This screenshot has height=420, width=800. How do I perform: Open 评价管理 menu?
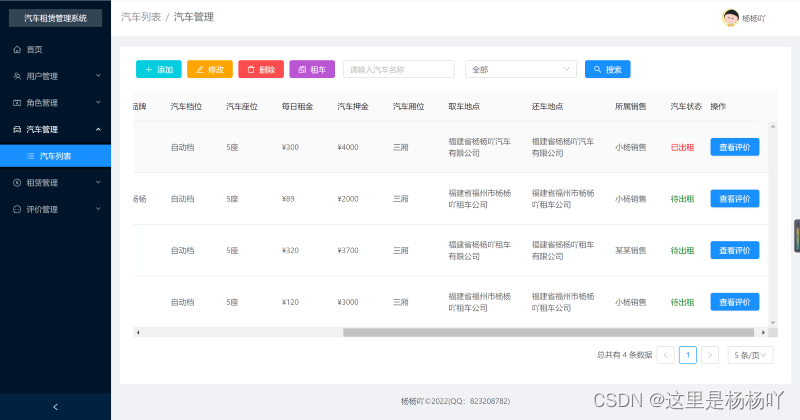click(55, 209)
